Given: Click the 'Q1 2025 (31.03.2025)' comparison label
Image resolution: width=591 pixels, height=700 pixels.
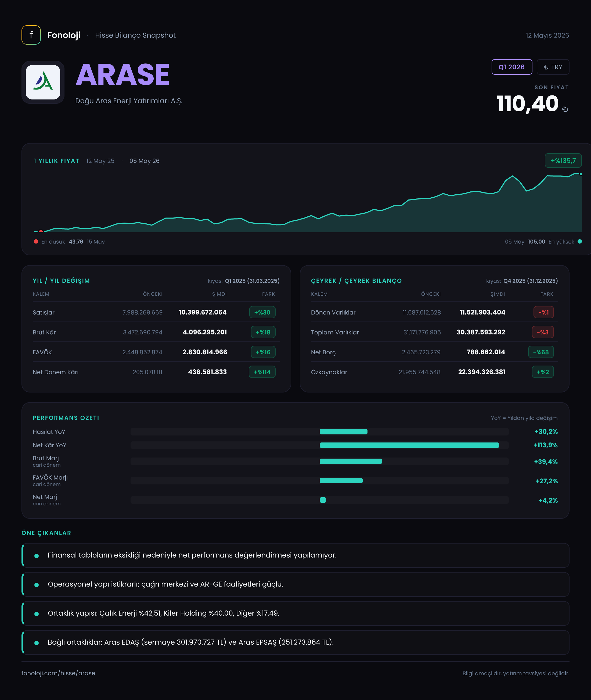Looking at the screenshot, I should [x=252, y=281].
